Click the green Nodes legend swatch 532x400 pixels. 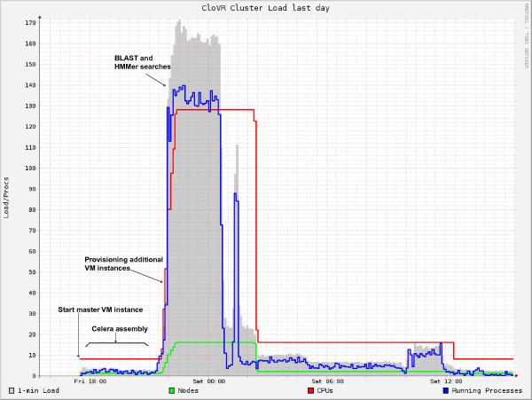[x=170, y=389]
